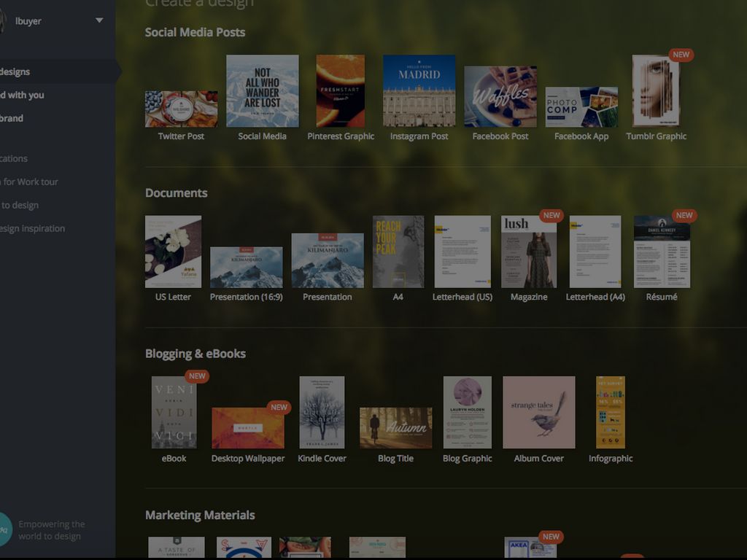Viewport: 747px width, 560px height.
Task: Pick the Tumblr Graphic template
Action: coord(656,91)
